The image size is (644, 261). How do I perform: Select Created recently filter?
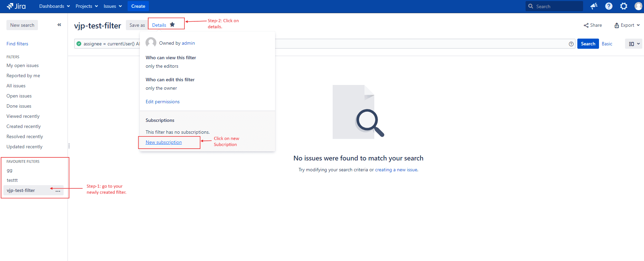23,126
